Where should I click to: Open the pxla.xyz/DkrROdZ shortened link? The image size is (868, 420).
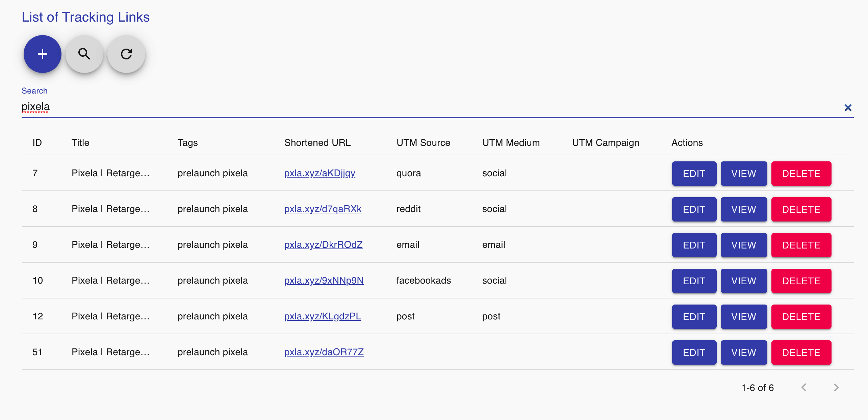coord(323,245)
